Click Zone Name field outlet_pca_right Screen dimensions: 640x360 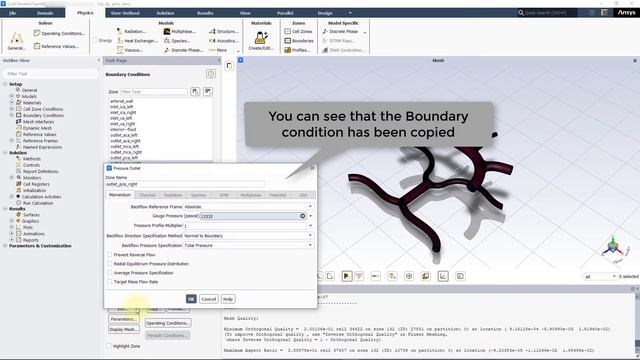tap(185, 184)
